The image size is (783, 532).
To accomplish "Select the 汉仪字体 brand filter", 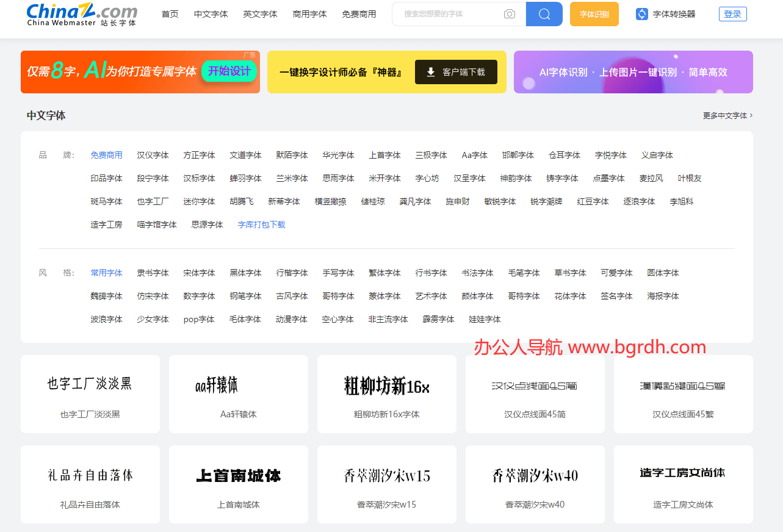I will tap(153, 154).
